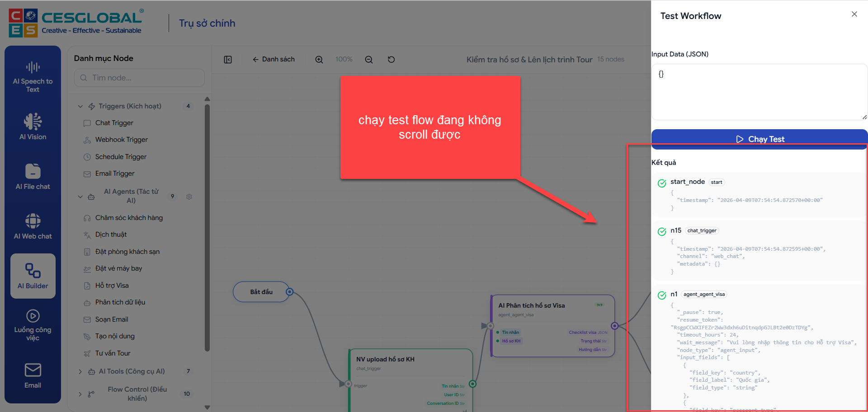Click the zoom out magnifier icon
The image size is (868, 412).
point(369,60)
